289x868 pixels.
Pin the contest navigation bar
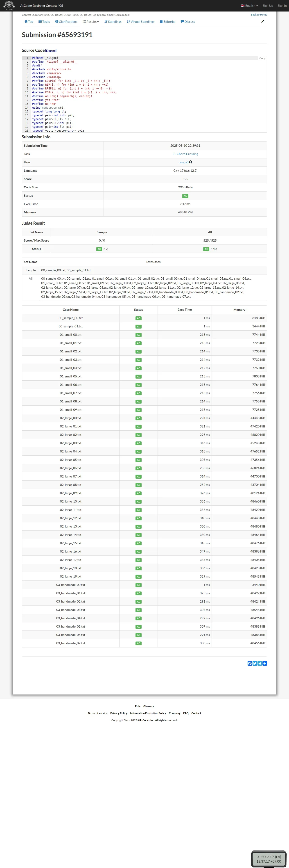[263, 22]
